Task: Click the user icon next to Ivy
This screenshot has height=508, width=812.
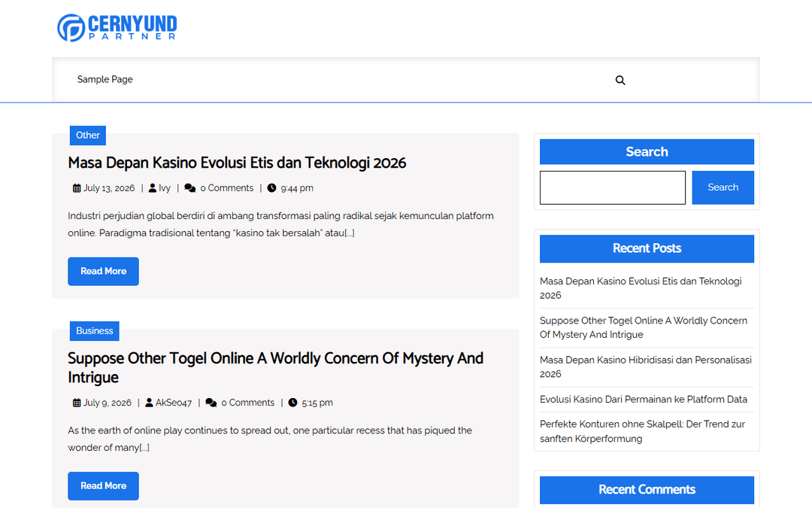Action: (152, 188)
